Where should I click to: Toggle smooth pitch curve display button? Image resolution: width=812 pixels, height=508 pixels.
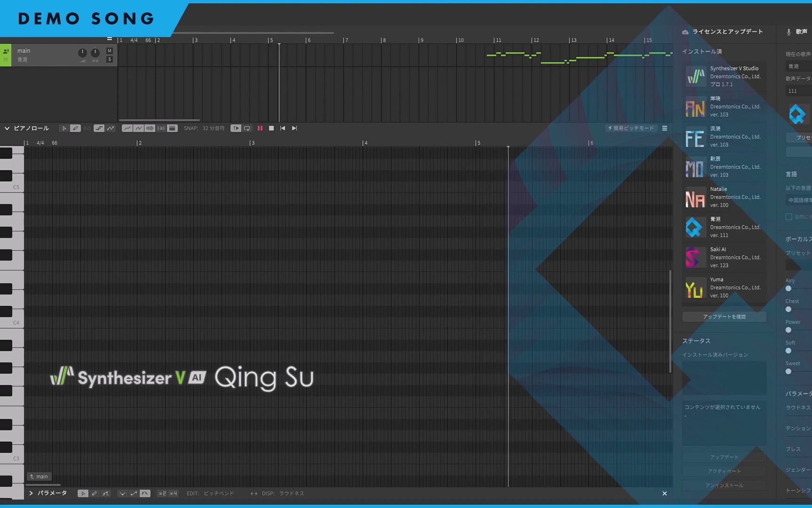pos(127,128)
